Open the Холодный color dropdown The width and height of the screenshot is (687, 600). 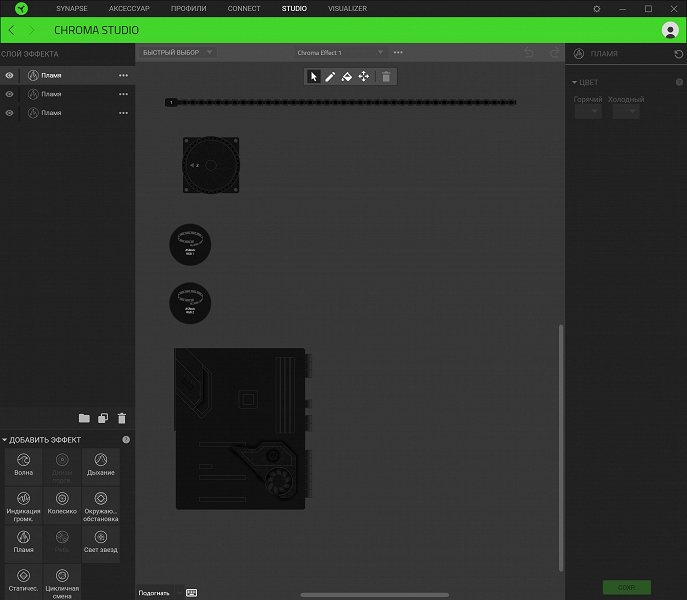tap(626, 111)
